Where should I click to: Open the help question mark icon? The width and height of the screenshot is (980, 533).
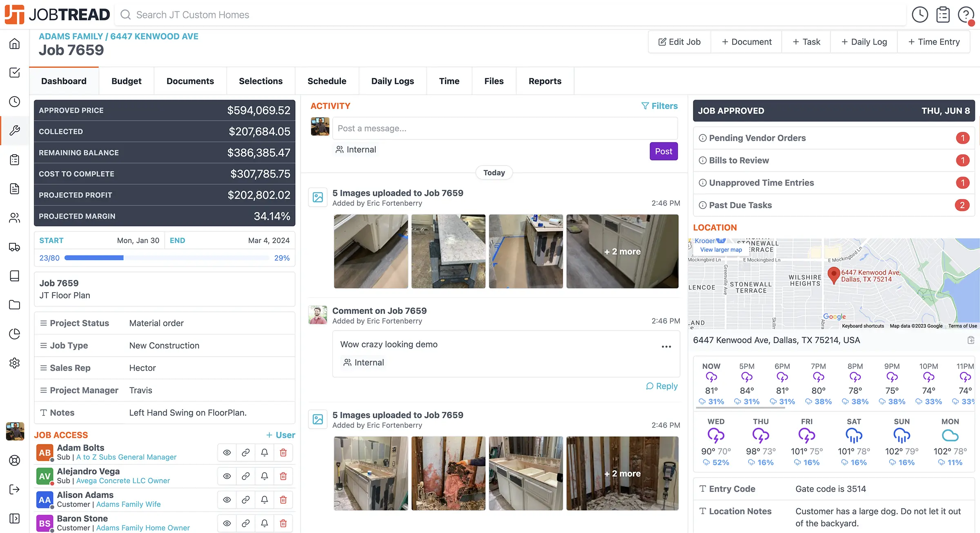(x=966, y=15)
